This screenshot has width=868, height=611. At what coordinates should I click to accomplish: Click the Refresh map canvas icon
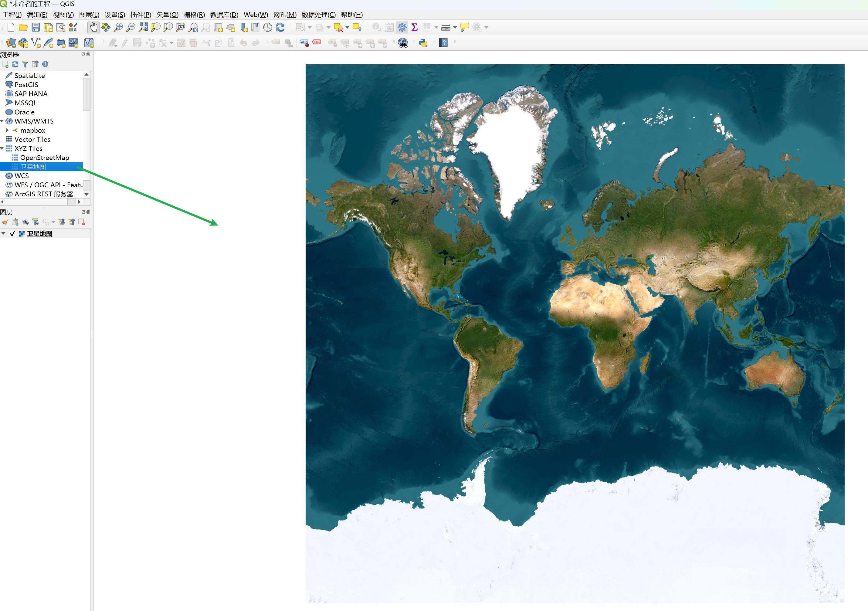click(280, 27)
